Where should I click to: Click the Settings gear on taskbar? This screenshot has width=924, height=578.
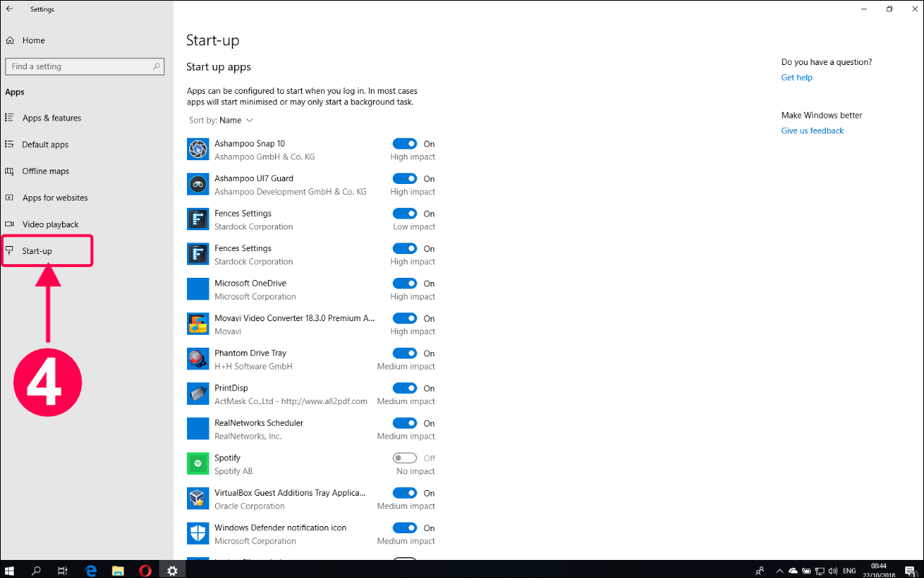coord(173,570)
